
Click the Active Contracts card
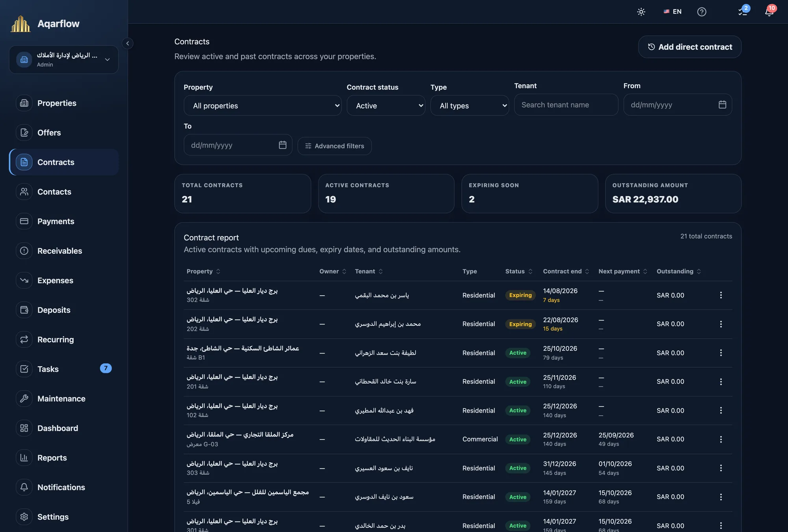[386, 194]
